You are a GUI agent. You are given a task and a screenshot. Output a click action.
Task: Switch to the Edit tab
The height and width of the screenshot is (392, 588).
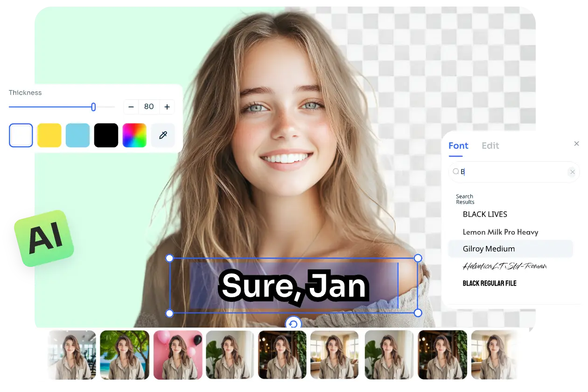click(x=490, y=146)
